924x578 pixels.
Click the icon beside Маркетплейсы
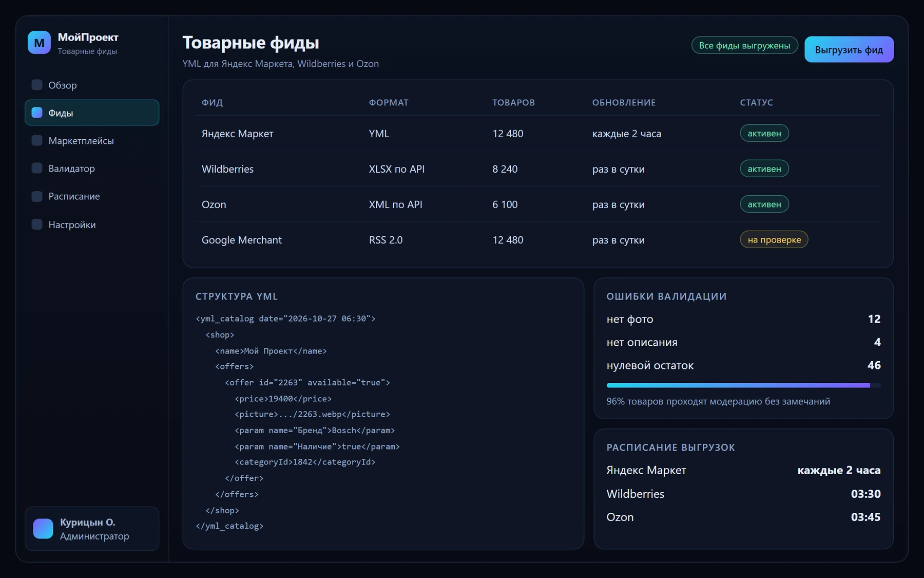pyautogui.click(x=37, y=140)
